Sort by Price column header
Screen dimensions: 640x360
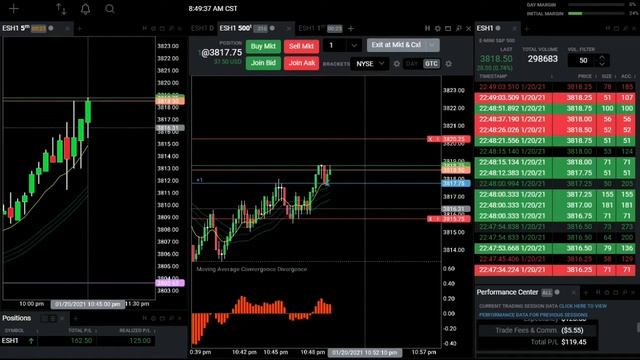(584, 76)
